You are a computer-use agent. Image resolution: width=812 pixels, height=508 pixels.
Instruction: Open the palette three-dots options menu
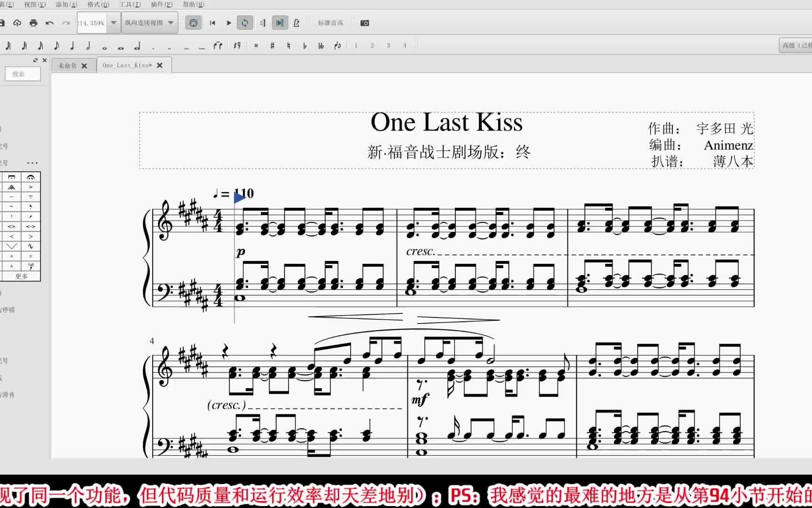(32, 163)
